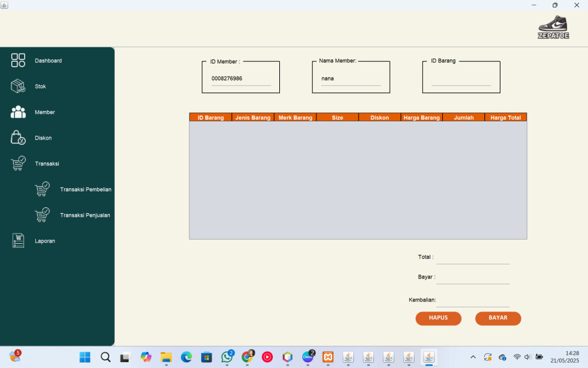
Task: Click the Harga Barang column header
Action: [422, 117]
